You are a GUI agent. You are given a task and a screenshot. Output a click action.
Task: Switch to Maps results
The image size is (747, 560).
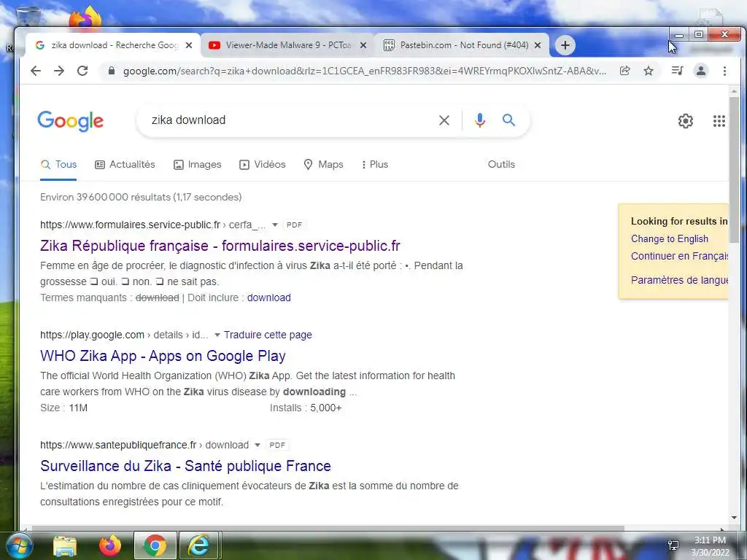click(323, 165)
